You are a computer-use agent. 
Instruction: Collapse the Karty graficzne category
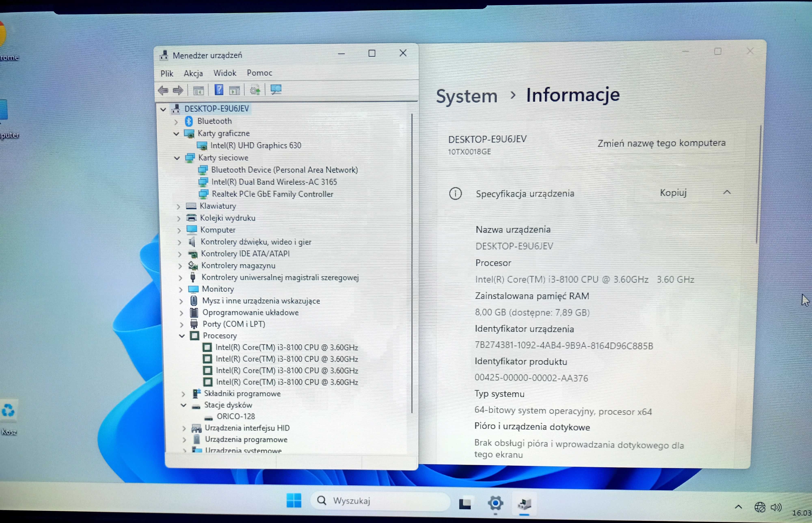coord(176,134)
